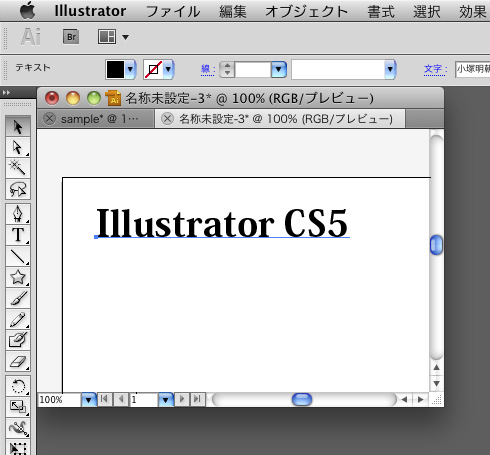Select the Rotate tool
490x455 pixels.
pyautogui.click(x=18, y=386)
